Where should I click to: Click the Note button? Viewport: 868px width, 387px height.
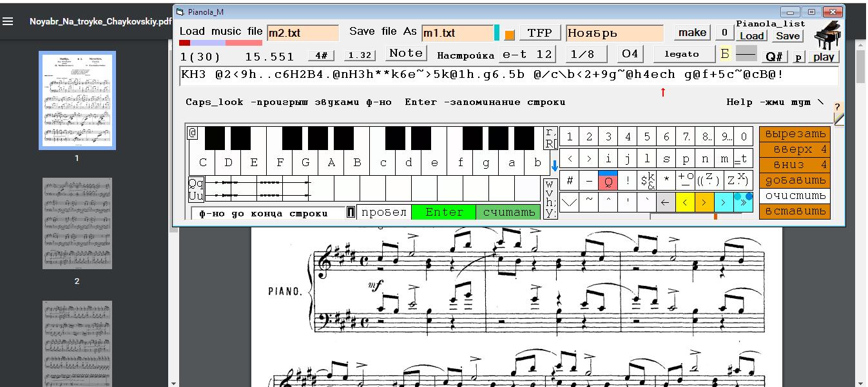point(406,53)
